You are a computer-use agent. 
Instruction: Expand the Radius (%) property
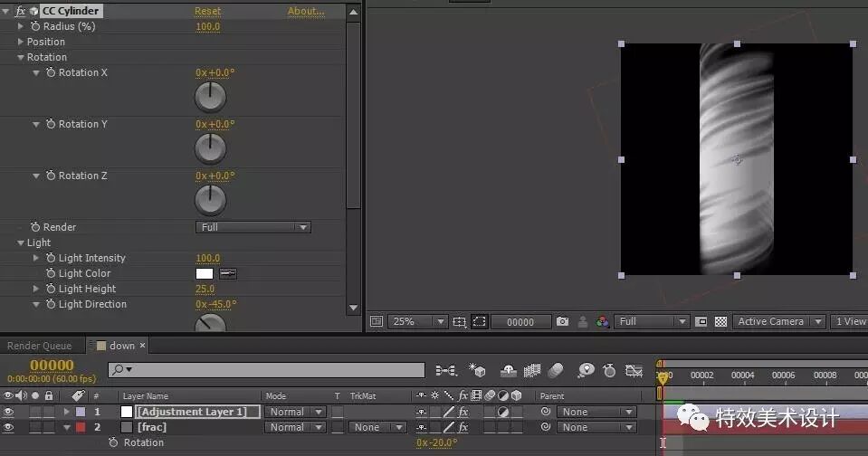(21, 26)
